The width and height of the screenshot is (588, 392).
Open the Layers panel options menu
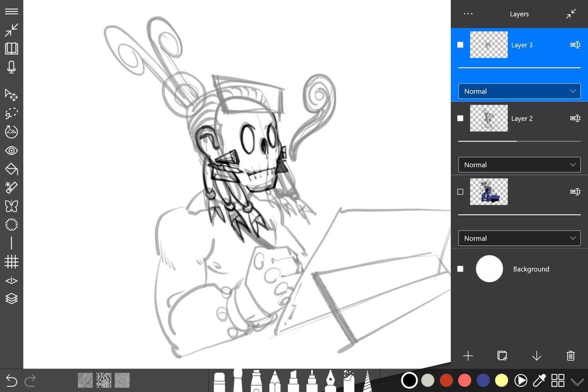pyautogui.click(x=467, y=14)
